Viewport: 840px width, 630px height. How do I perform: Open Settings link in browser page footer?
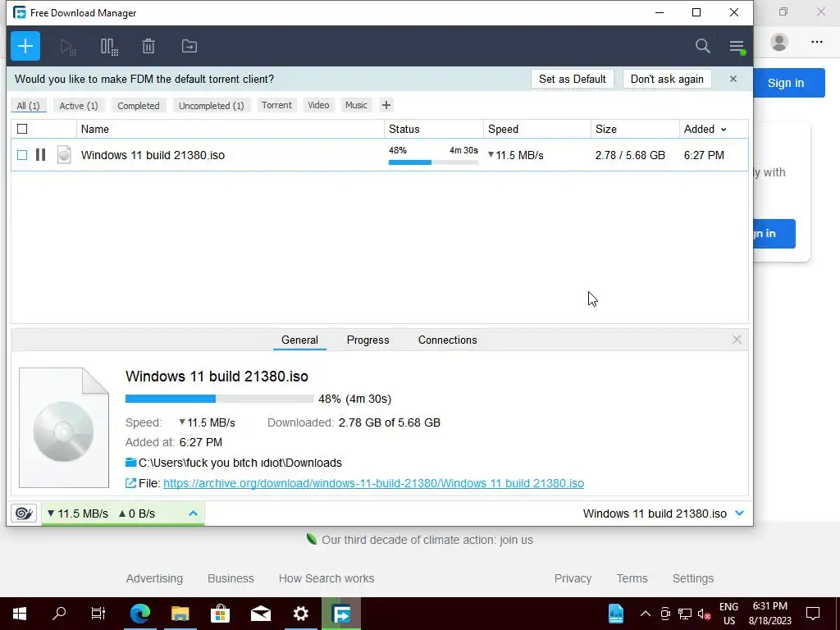692,578
